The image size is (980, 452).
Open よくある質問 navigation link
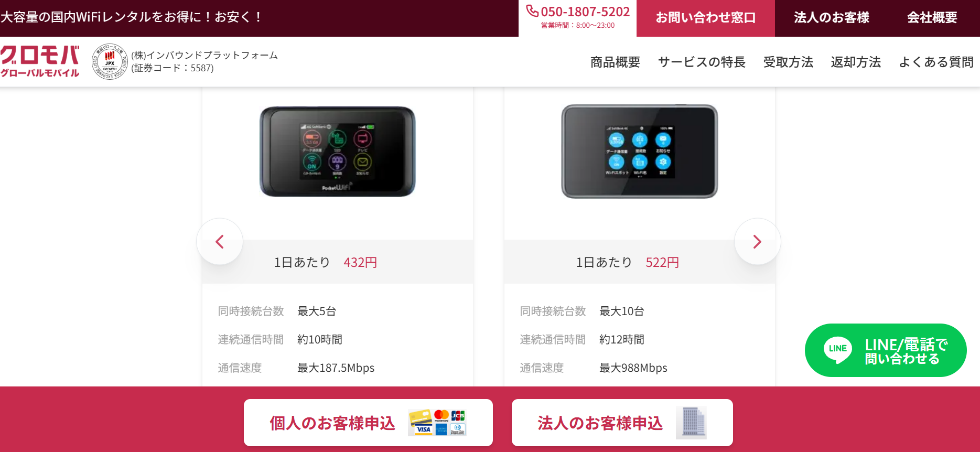tap(936, 62)
